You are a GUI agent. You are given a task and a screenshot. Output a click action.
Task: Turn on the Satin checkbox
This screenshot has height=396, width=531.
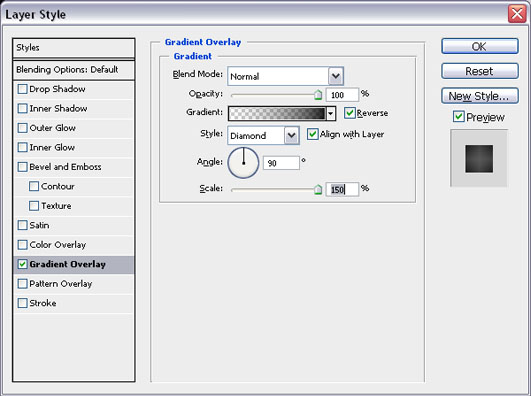click(22, 225)
